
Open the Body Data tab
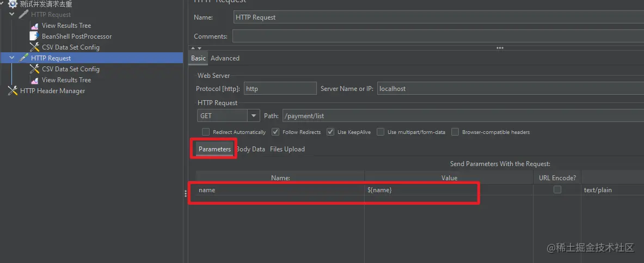pyautogui.click(x=251, y=149)
